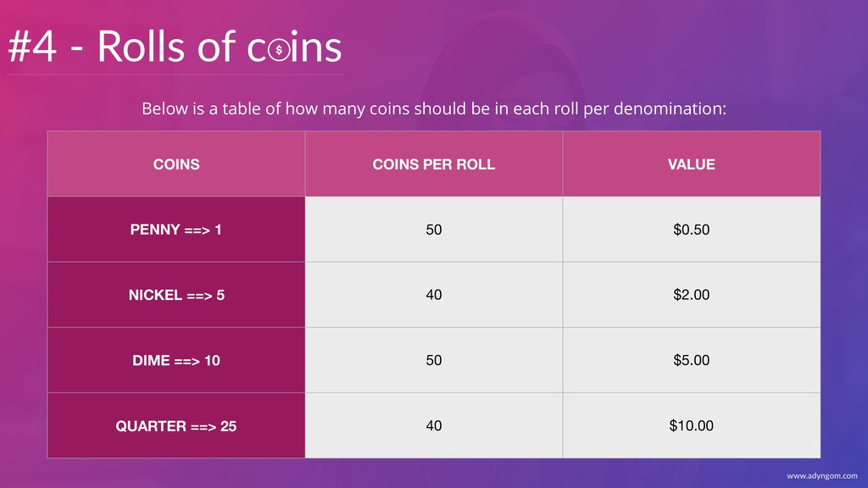Click the $5.00 value cell
This screenshot has width=868, height=488.
pos(692,360)
